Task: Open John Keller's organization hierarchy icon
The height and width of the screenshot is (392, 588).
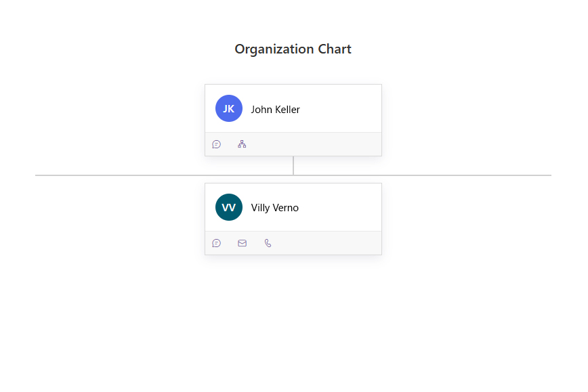Action: (242, 144)
